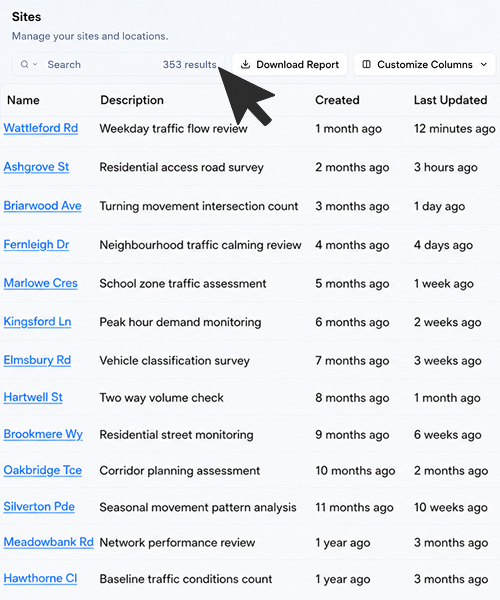This screenshot has height=600, width=500.
Task: Click the search magnifier icon
Action: pos(24,64)
